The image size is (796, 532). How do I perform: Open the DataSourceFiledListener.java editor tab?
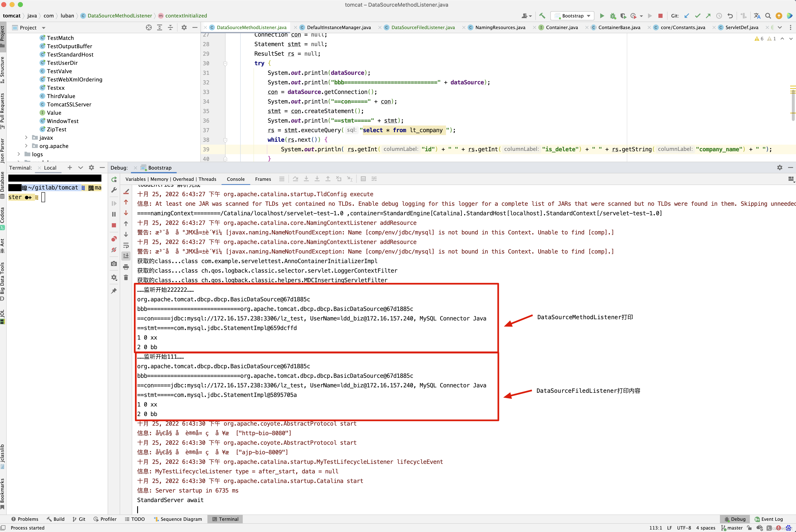(x=423, y=27)
